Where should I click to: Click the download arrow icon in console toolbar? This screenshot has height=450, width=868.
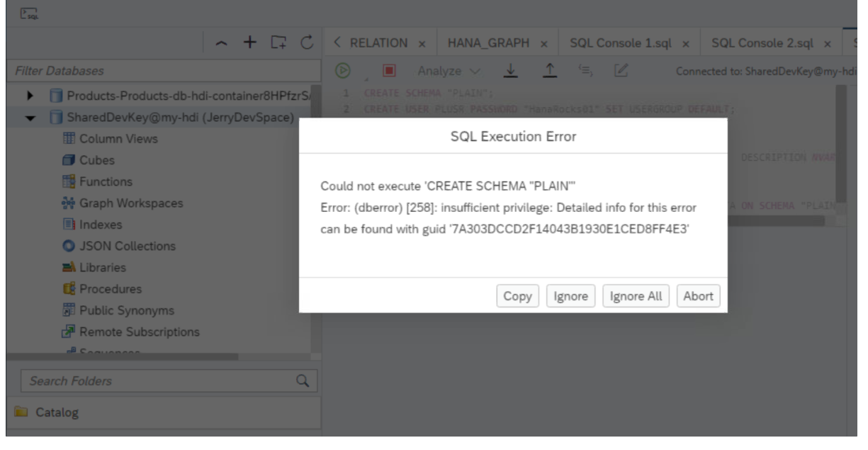click(510, 71)
